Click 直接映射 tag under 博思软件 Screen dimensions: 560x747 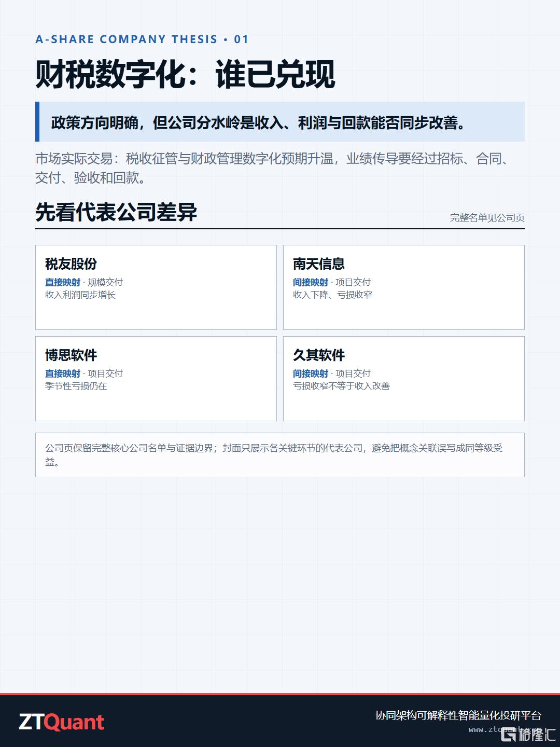(63, 374)
